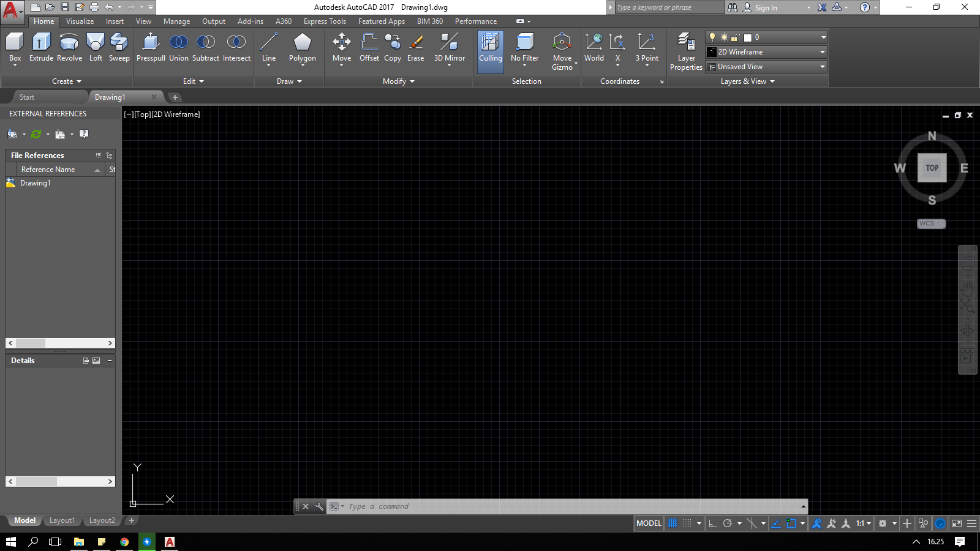Add new drawing tab with plus
The width and height of the screenshot is (980, 551).
pos(175,97)
